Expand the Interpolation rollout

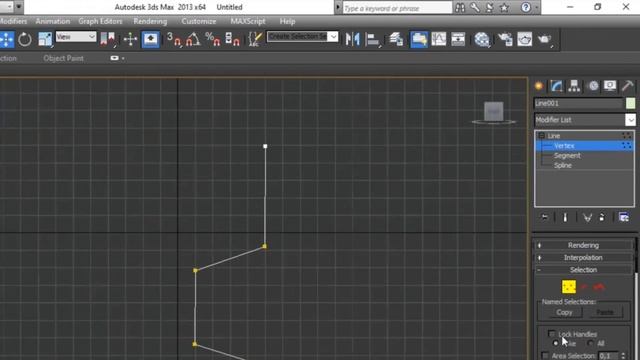pyautogui.click(x=584, y=258)
